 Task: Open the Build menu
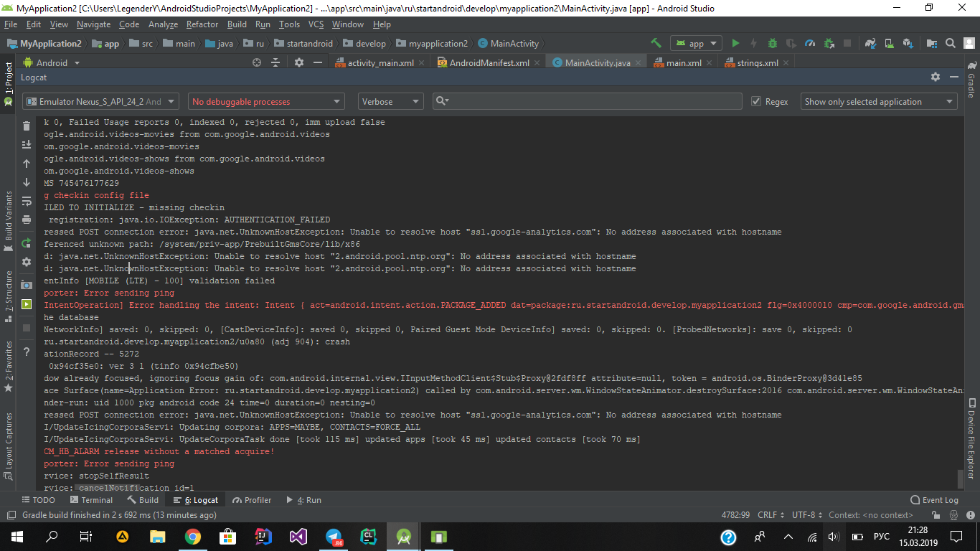[237, 24]
